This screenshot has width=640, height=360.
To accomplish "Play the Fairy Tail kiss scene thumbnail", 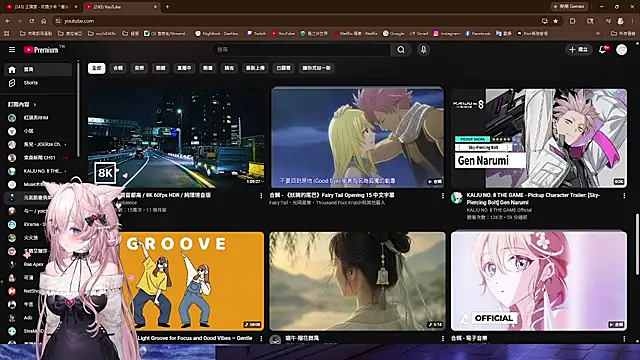I will pos(357,137).
